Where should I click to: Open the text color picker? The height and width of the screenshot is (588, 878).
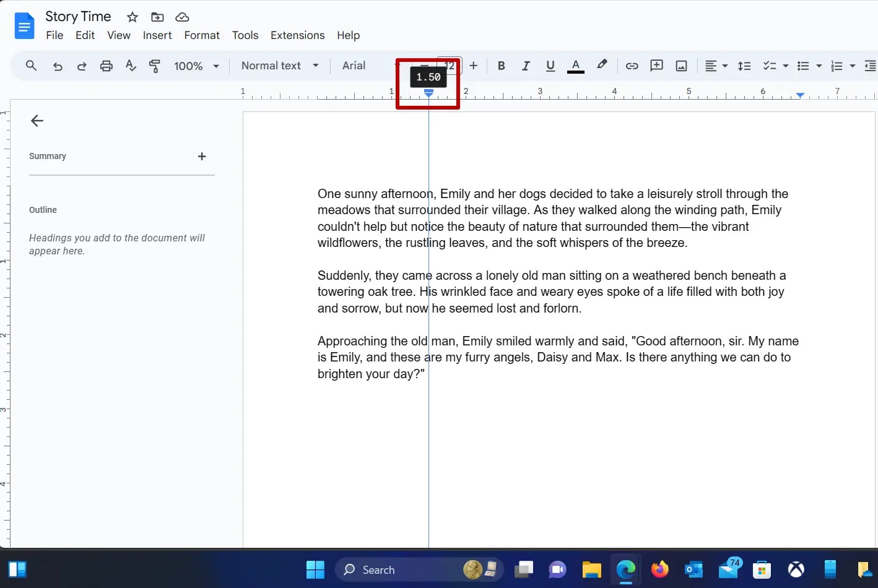tap(575, 66)
